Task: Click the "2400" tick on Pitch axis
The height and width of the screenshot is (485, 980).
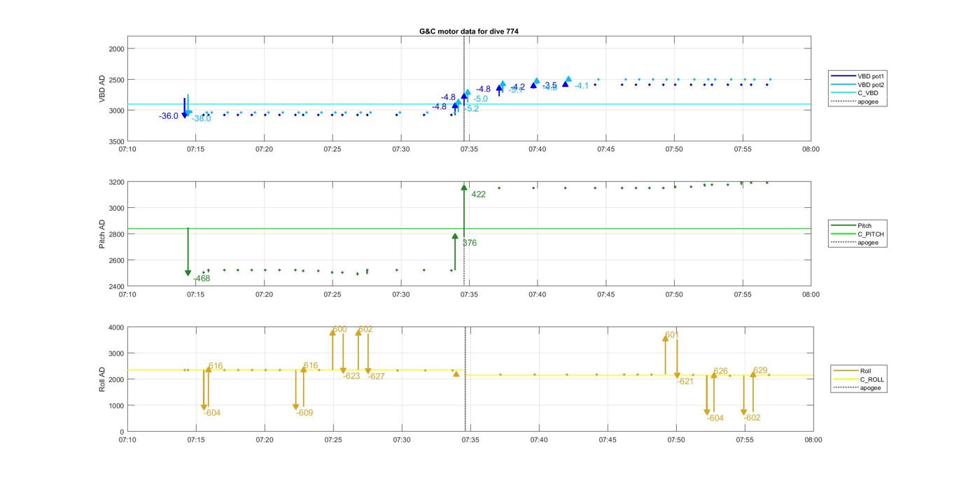Action: tap(117, 286)
